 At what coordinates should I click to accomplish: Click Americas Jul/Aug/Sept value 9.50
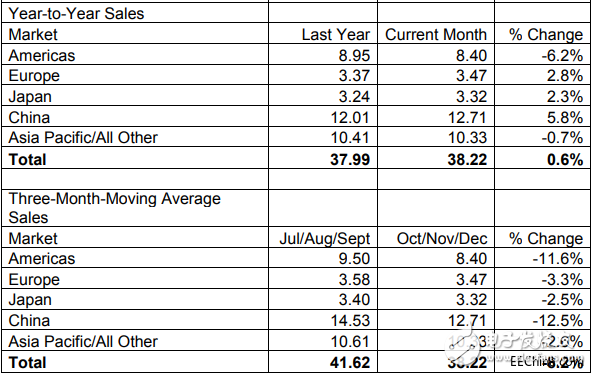point(354,259)
